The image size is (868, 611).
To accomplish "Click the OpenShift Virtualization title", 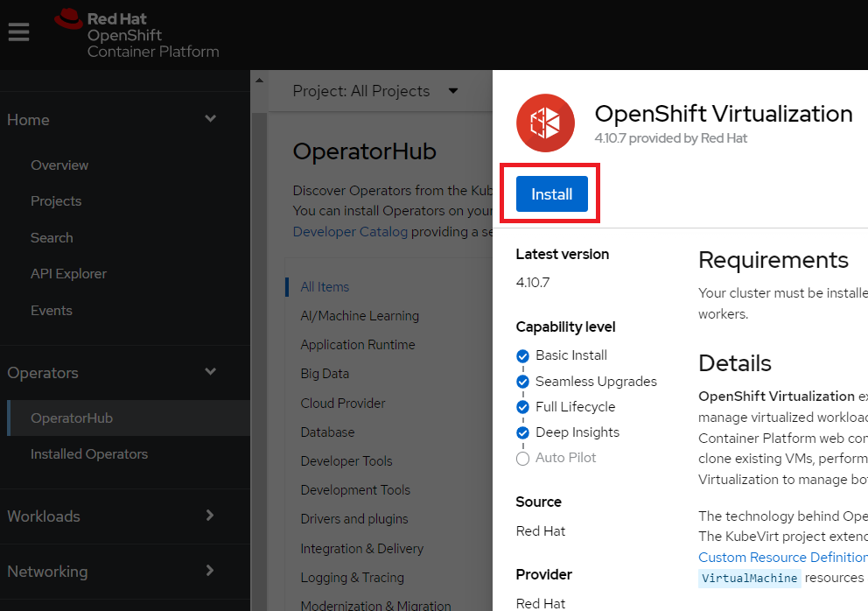I will [x=724, y=114].
